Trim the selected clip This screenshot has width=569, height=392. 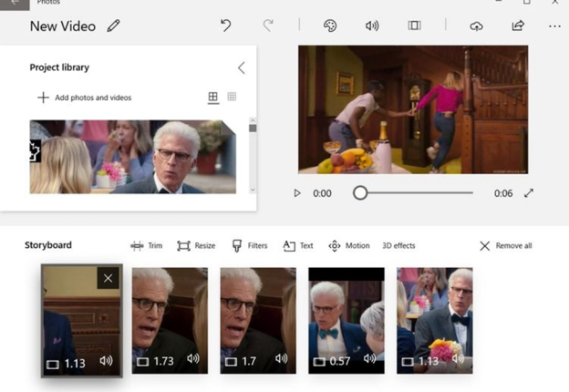tap(147, 246)
